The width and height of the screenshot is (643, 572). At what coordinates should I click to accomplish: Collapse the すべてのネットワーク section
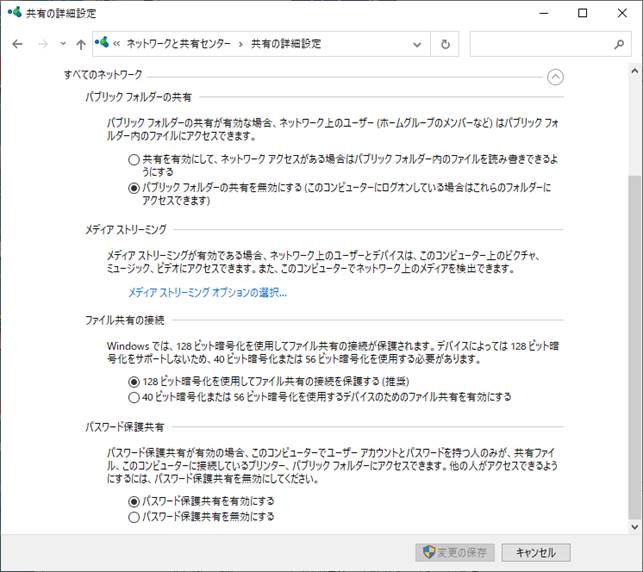click(555, 77)
